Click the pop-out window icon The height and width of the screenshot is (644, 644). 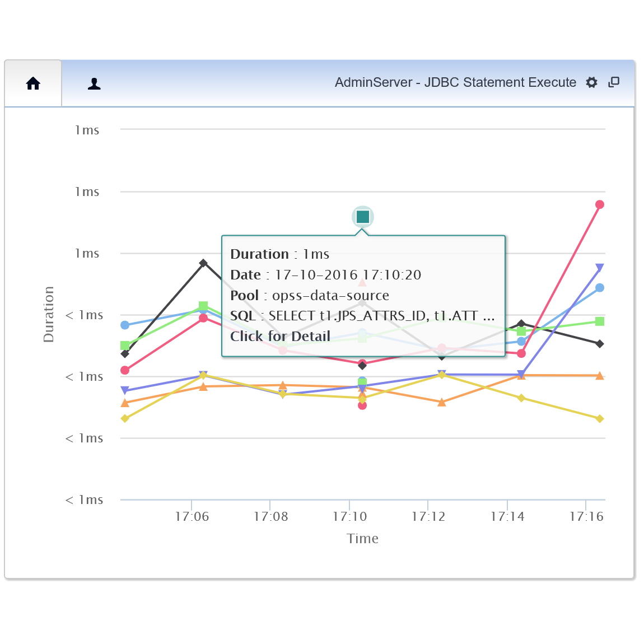coord(614,82)
